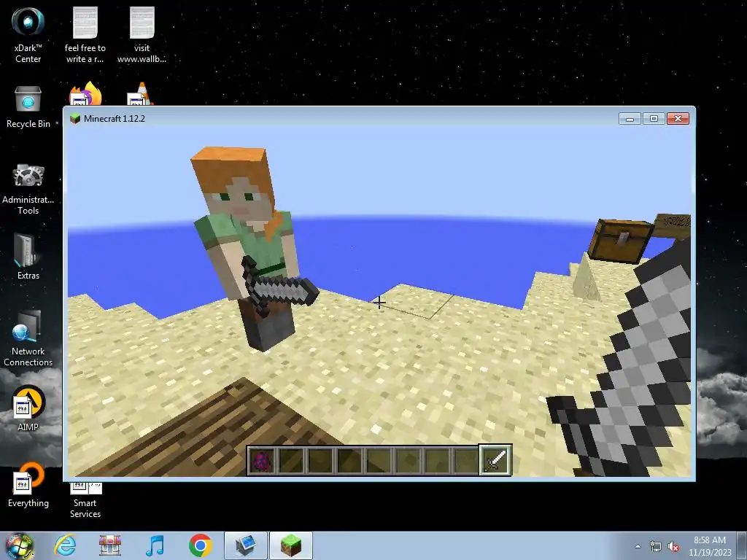
Task: Click the chest on the sand
Action: (x=620, y=241)
